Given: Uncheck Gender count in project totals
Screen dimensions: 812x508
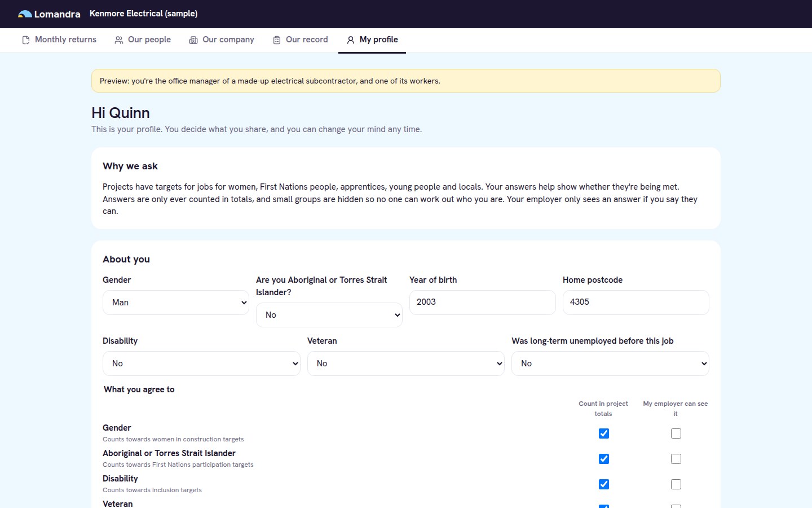Looking at the screenshot, I should pyautogui.click(x=604, y=433).
